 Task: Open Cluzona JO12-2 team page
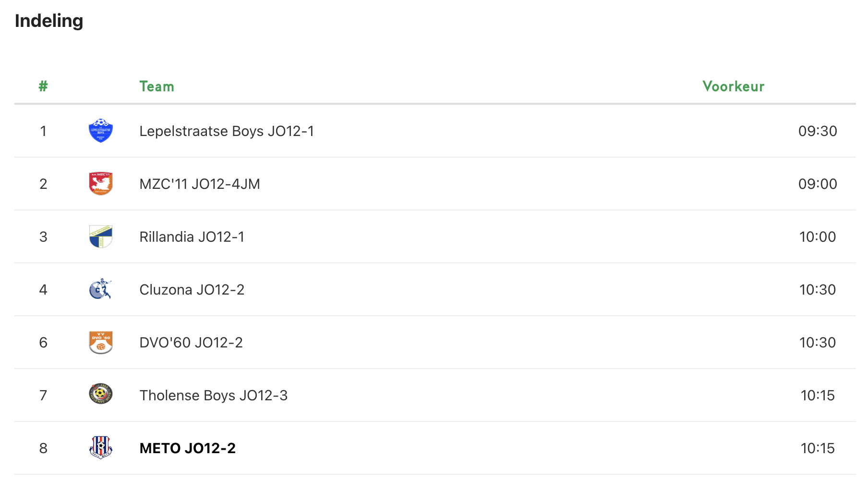pyautogui.click(x=192, y=290)
